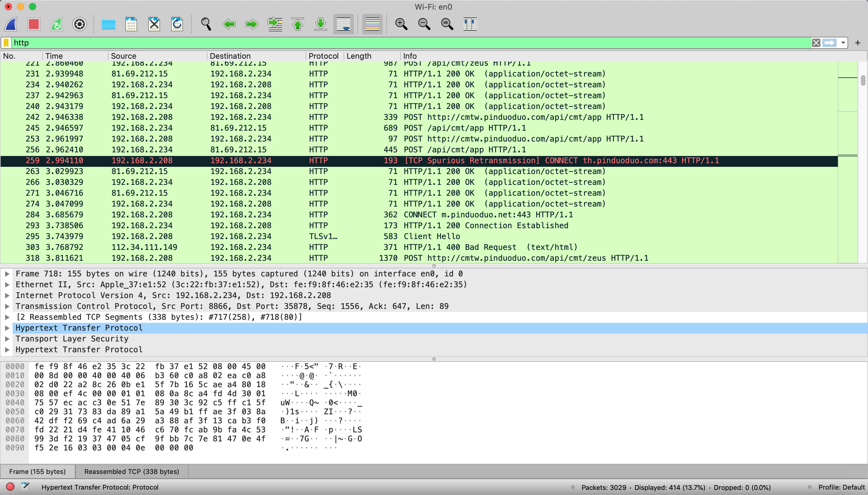Image resolution: width=868 pixels, height=495 pixels.
Task: Select the Frame (155 bytes) tab
Action: coord(37,472)
